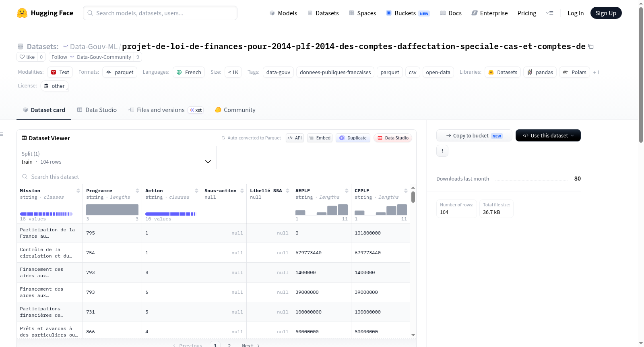Switch to the Data Studio tab
The width and height of the screenshot is (644, 347).
(97, 110)
